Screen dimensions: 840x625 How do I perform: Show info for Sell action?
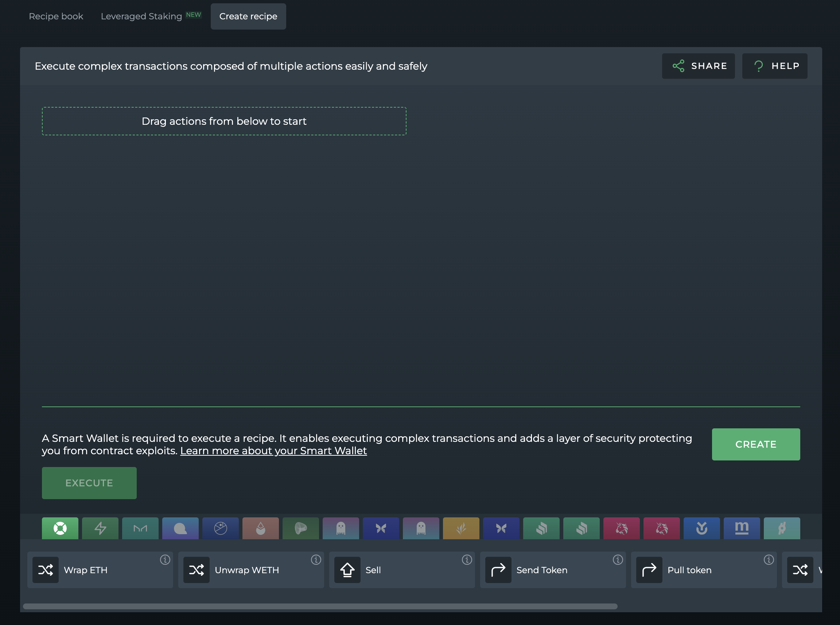coord(467,560)
